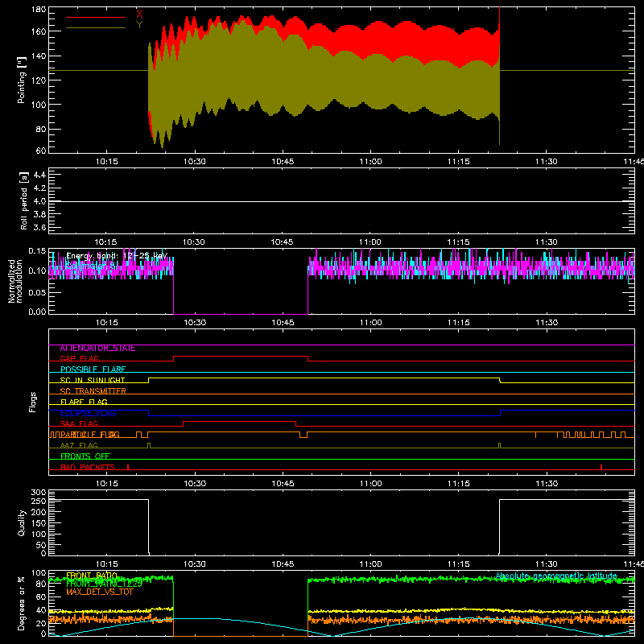The width and height of the screenshot is (644, 644).
Task: Click the GAP_FLAG label
Action: click(79, 358)
